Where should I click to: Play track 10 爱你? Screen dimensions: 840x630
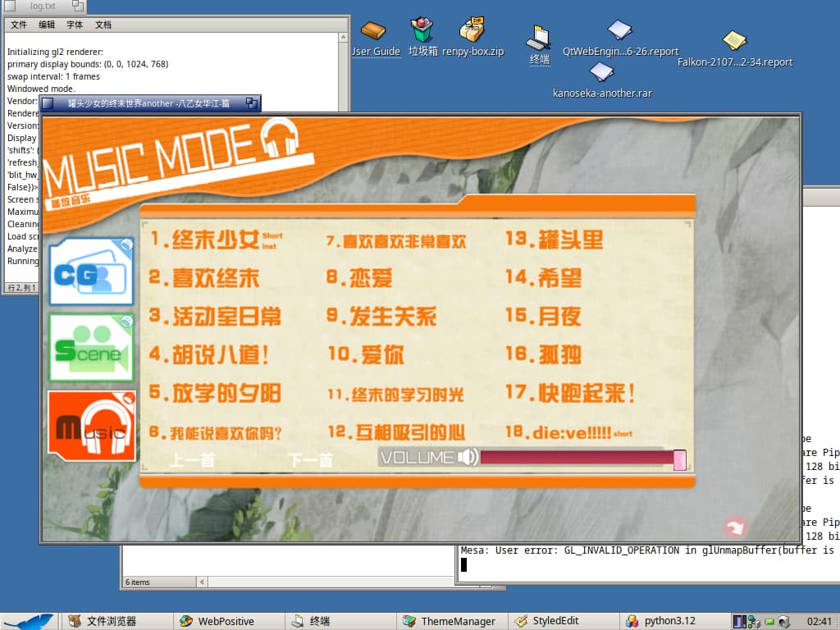click(366, 354)
